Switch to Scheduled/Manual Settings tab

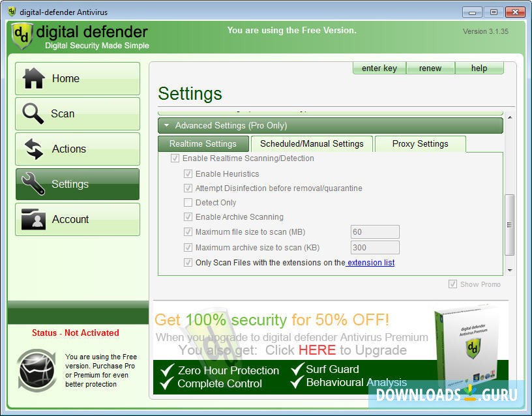(312, 144)
